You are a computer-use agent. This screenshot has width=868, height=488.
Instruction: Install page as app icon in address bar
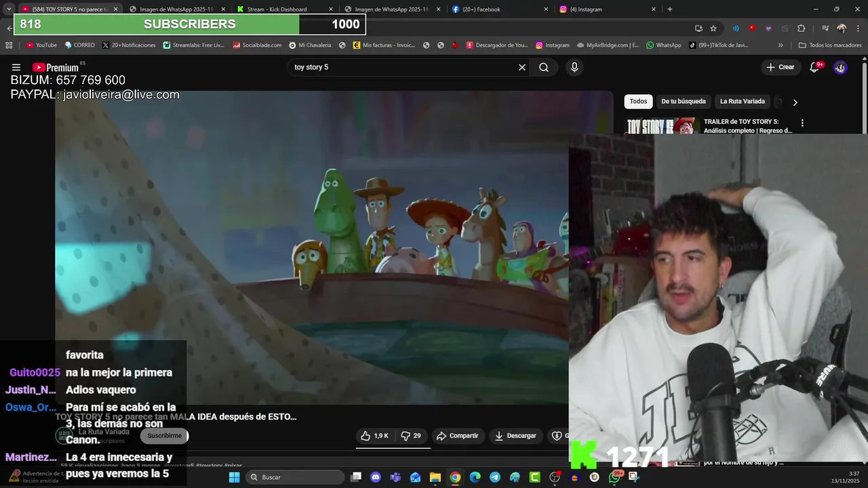[698, 28]
